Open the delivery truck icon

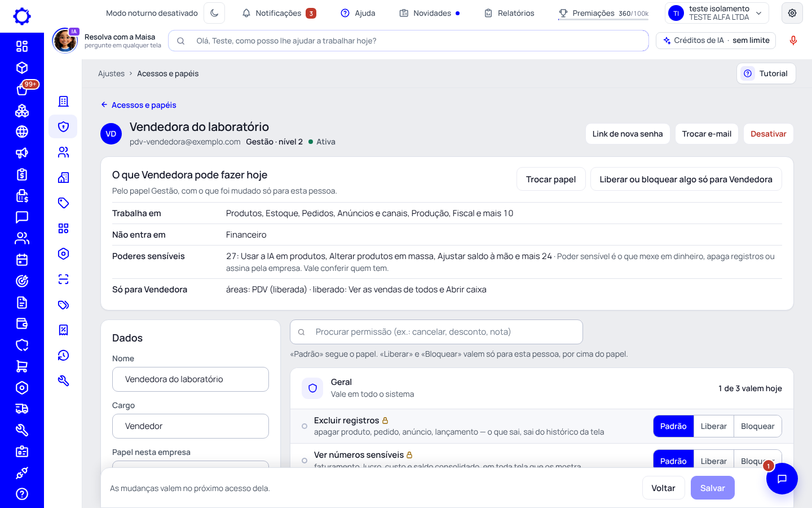coord(22,409)
